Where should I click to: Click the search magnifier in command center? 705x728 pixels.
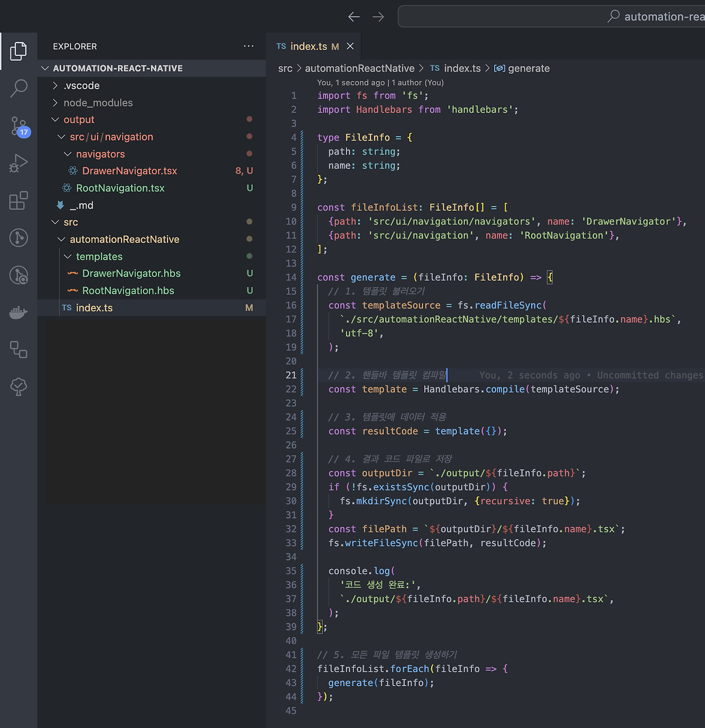pos(614,17)
